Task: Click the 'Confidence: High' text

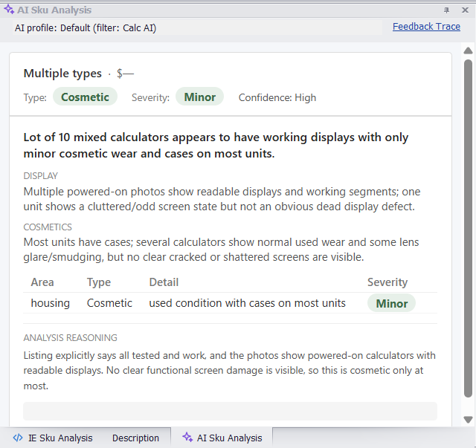Action: (277, 97)
